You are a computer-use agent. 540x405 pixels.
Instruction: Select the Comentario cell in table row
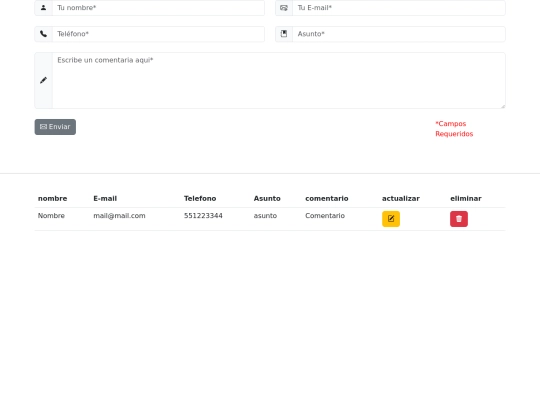(x=325, y=216)
